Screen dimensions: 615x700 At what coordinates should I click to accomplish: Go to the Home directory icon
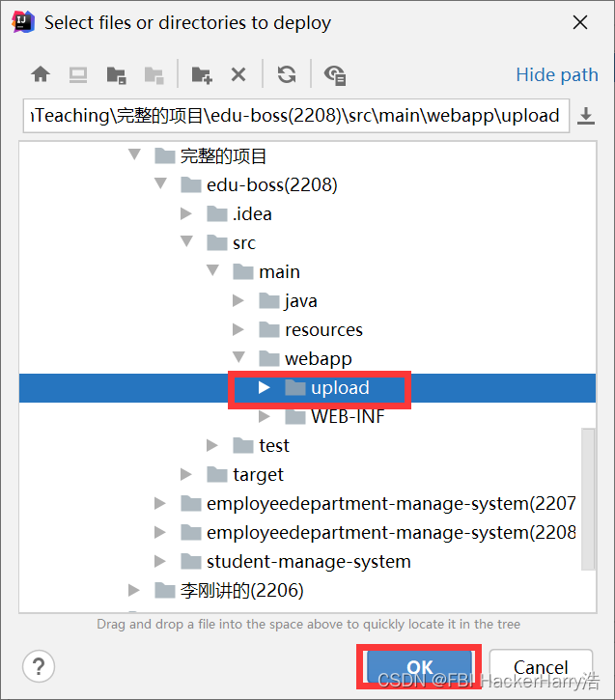click(x=41, y=74)
